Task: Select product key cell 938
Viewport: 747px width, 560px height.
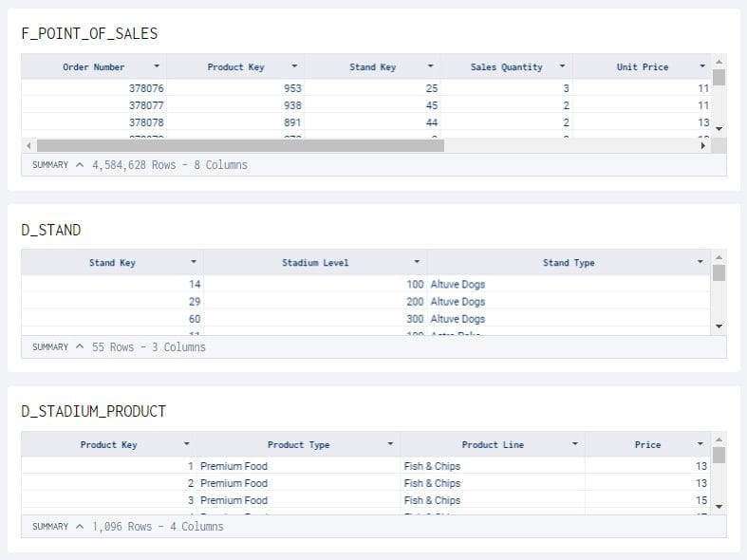Action: [x=235, y=105]
